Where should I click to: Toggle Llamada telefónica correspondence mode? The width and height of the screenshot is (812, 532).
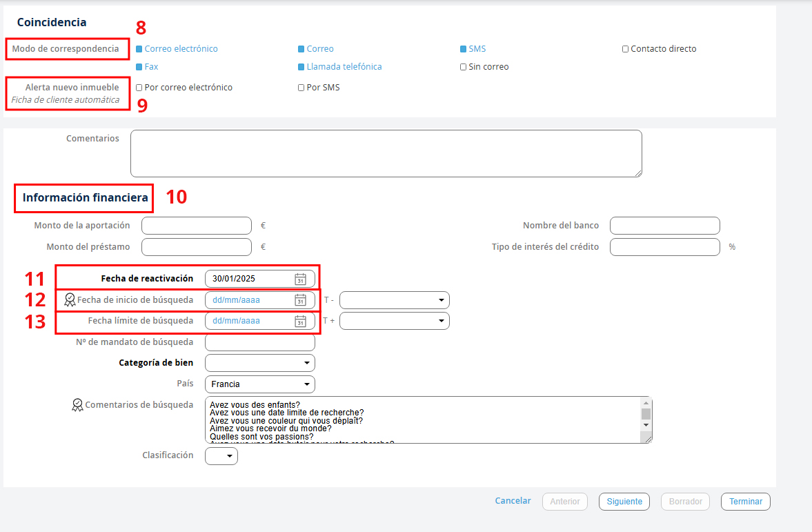point(301,67)
